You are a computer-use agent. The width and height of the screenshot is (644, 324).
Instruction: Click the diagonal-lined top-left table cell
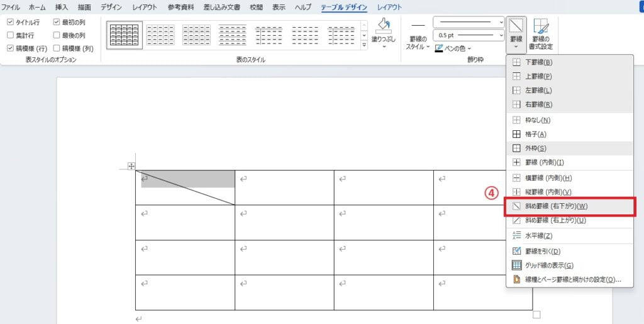point(186,187)
